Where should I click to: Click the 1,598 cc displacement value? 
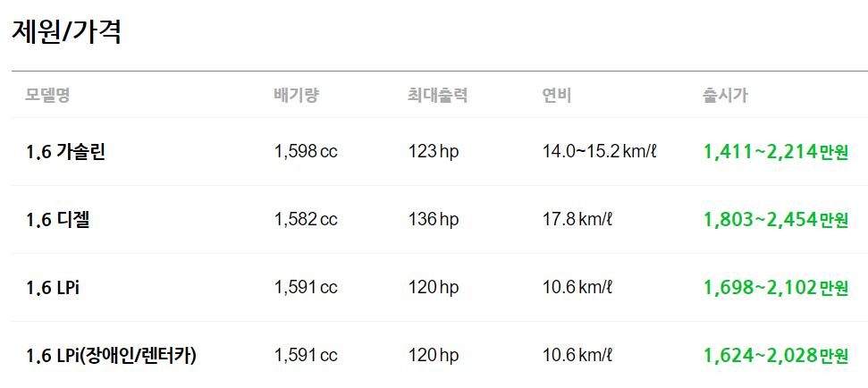click(306, 152)
